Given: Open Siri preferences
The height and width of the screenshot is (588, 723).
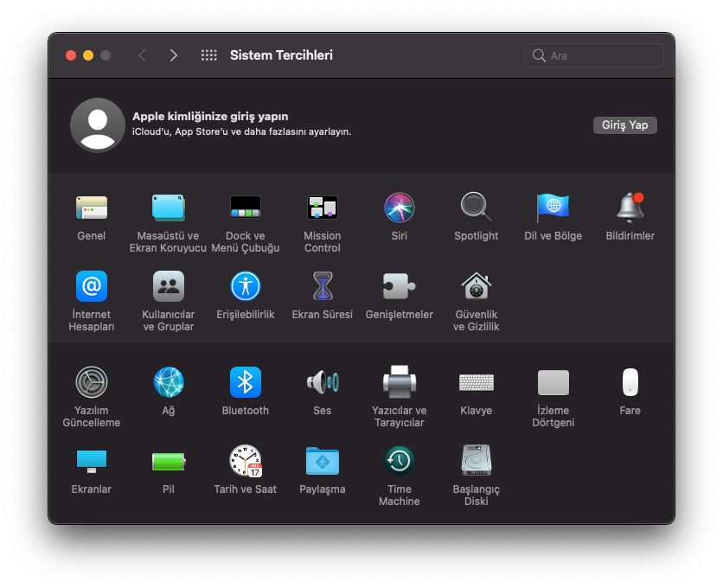Looking at the screenshot, I should [400, 208].
